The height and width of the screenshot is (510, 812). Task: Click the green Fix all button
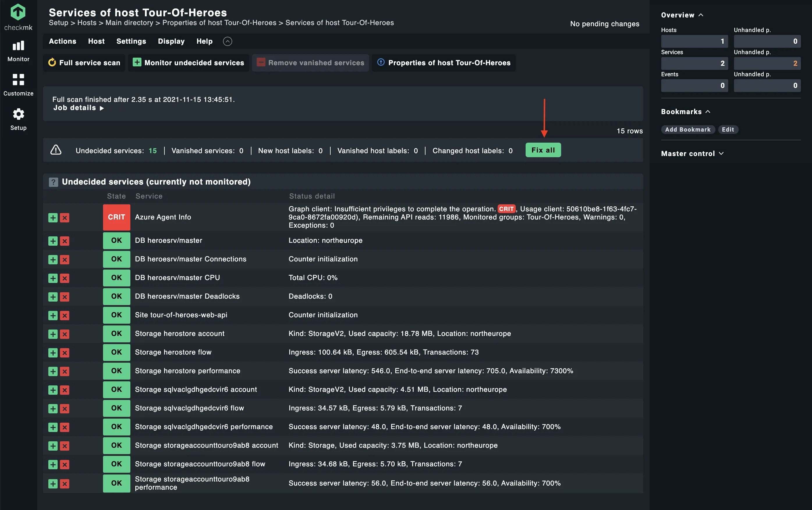pyautogui.click(x=543, y=150)
